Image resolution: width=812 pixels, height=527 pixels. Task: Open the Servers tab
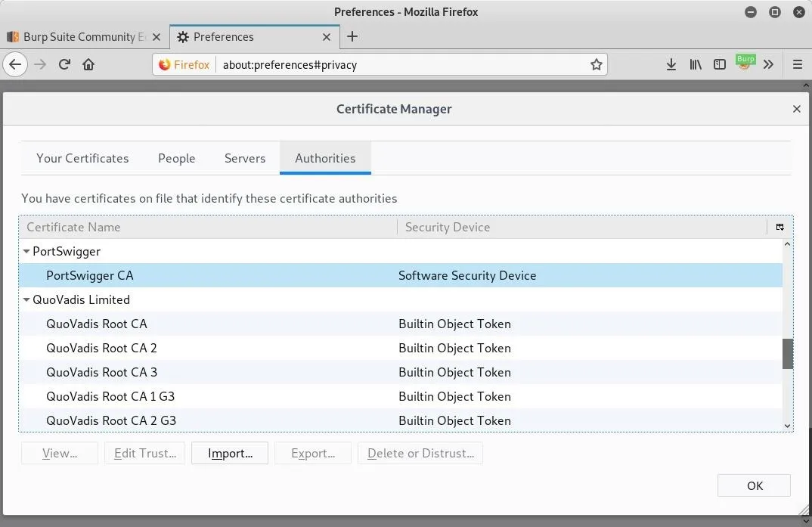(245, 159)
